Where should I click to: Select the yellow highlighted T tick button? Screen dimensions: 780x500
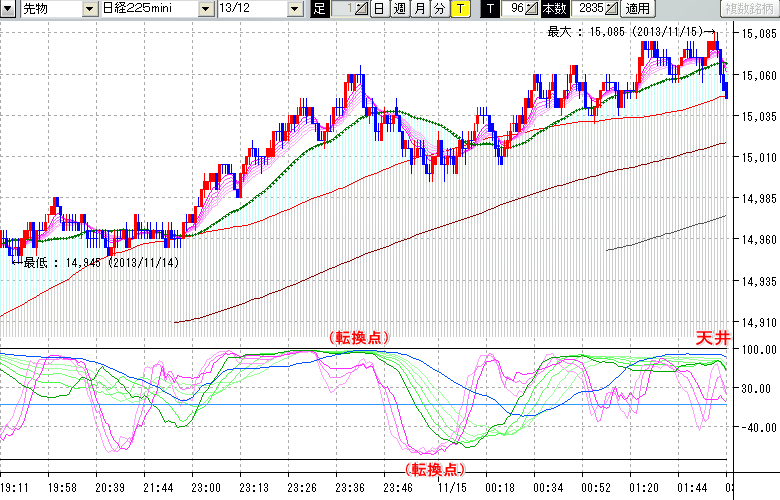pos(459,9)
